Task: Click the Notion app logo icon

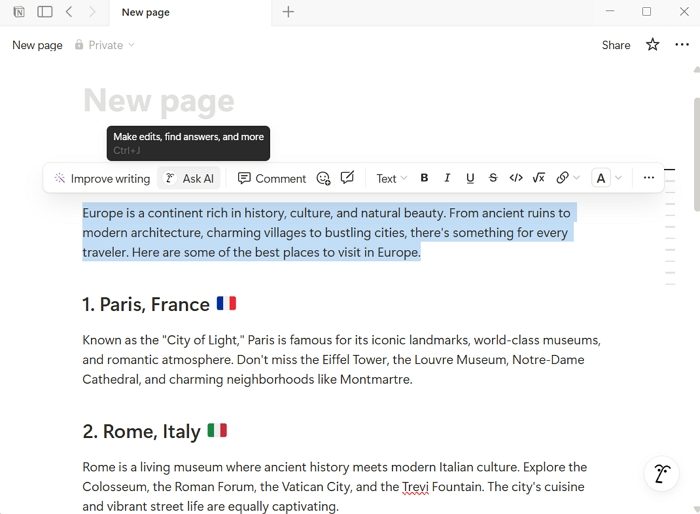Action: (19, 12)
